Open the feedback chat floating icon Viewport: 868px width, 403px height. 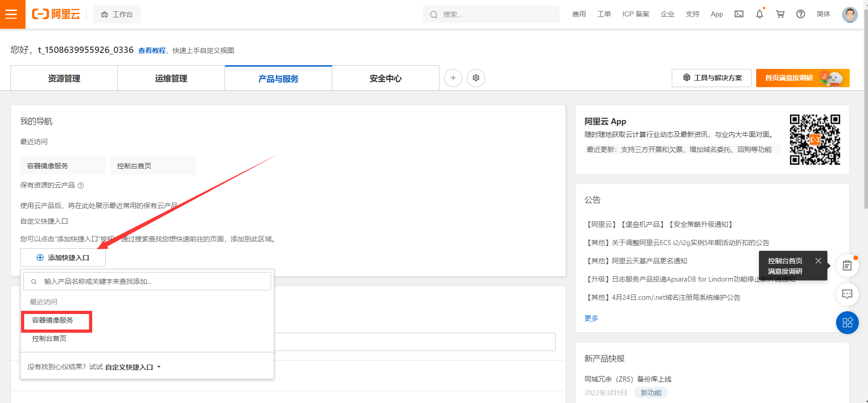point(847,294)
